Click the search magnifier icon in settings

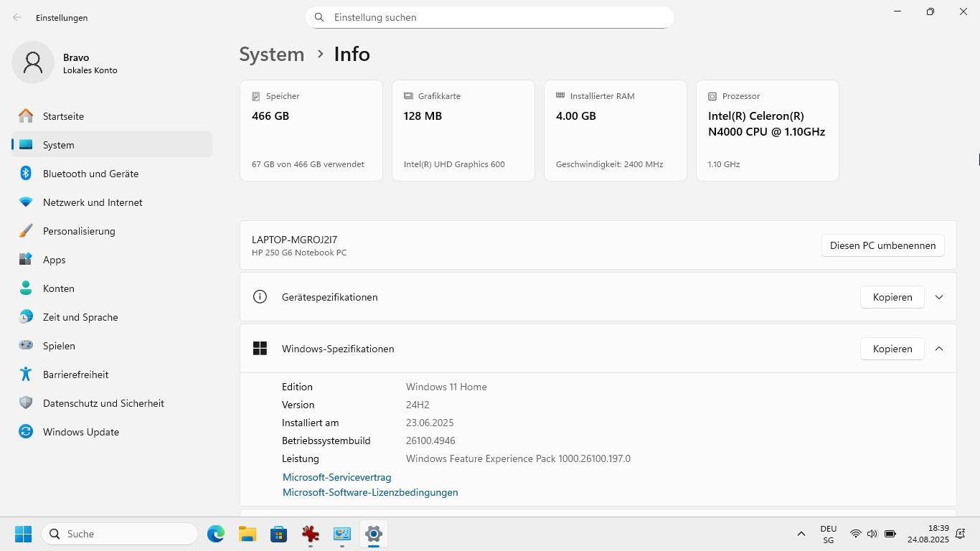pos(319,17)
